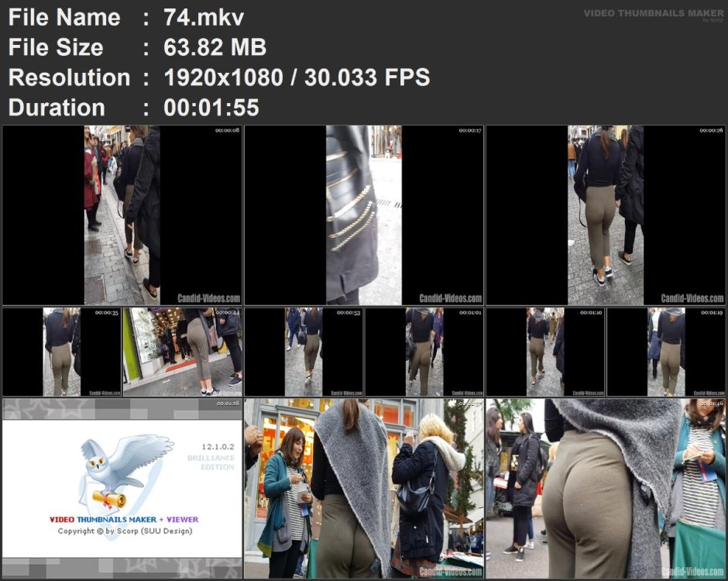The image size is (728, 581).
Task: Click the VIDEO THUMBNAILS MAKER watermark header
Action: pyautogui.click(x=653, y=13)
